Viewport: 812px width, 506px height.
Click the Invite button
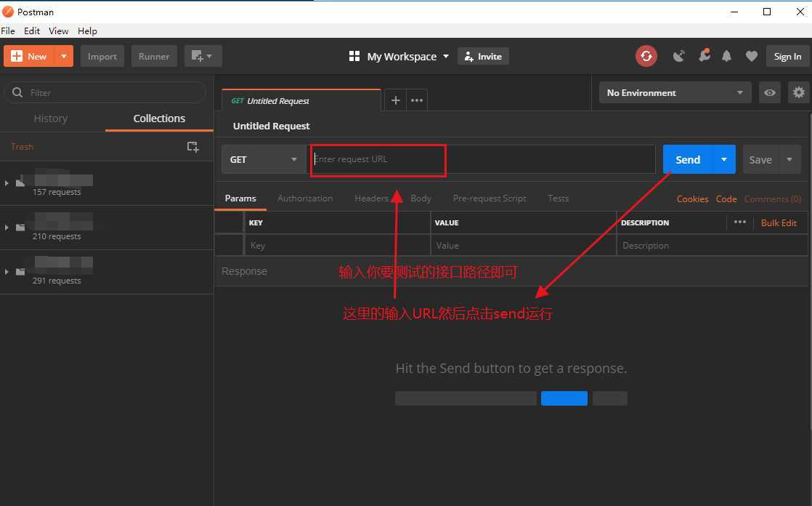(x=483, y=57)
